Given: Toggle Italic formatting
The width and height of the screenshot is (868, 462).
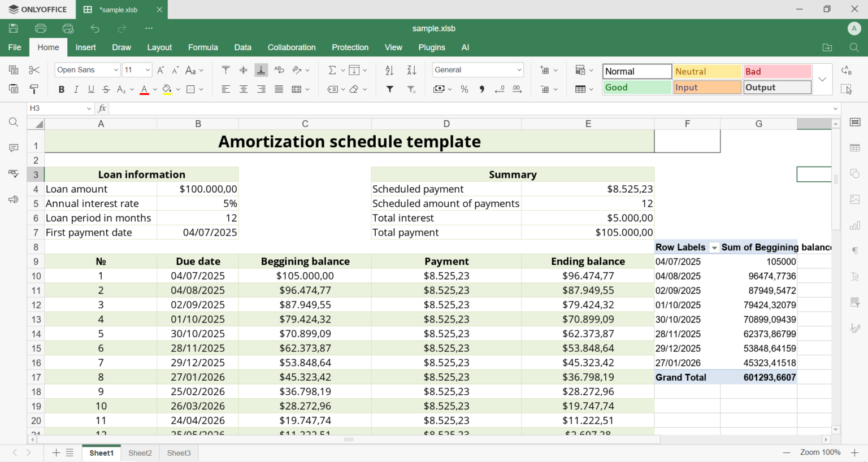Looking at the screenshot, I should click(76, 89).
